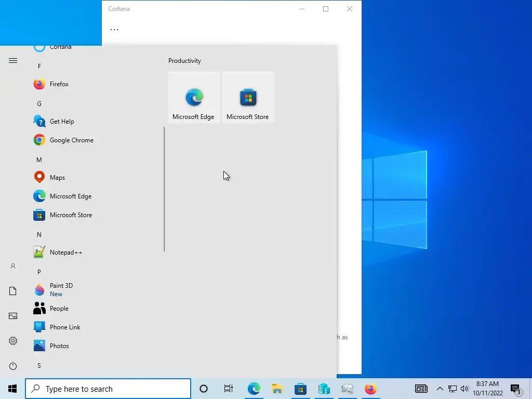Open Firefox from the taskbar
532x399 pixels.
pyautogui.click(x=371, y=389)
